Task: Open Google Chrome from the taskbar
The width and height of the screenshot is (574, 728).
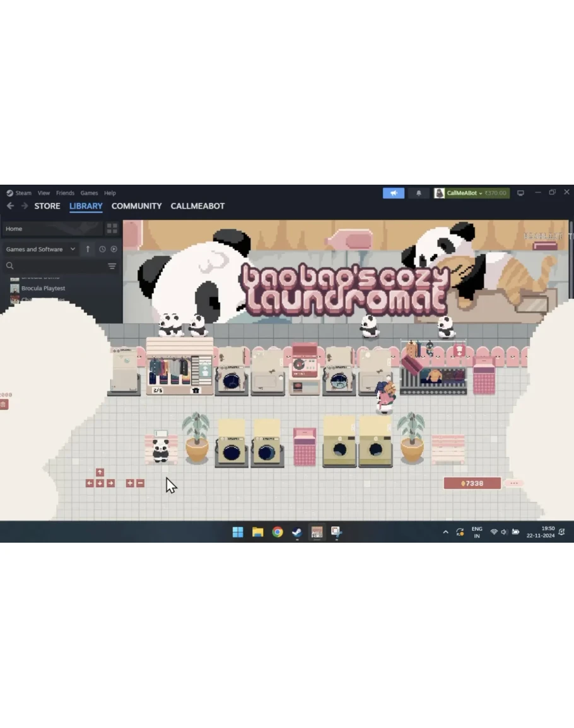Action: click(278, 532)
